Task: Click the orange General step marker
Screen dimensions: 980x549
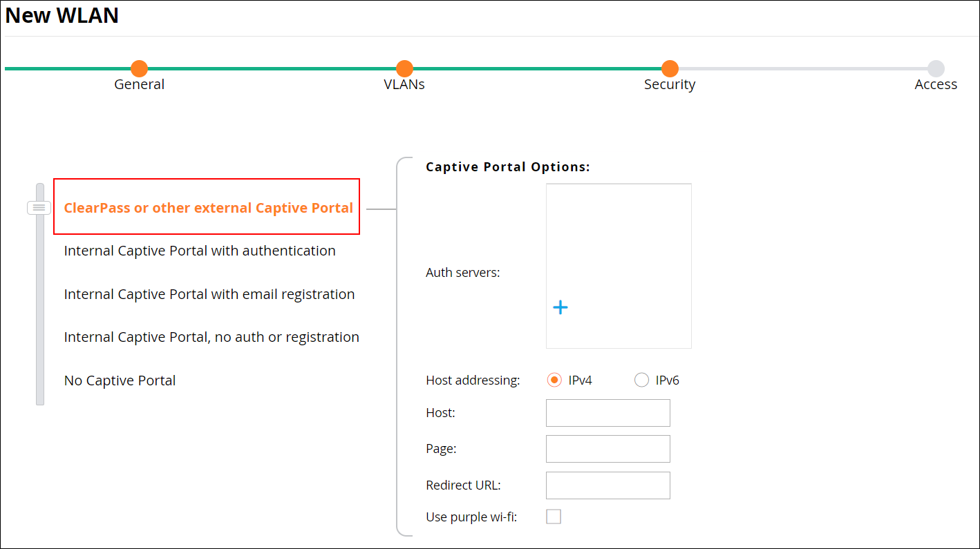Action: click(139, 69)
